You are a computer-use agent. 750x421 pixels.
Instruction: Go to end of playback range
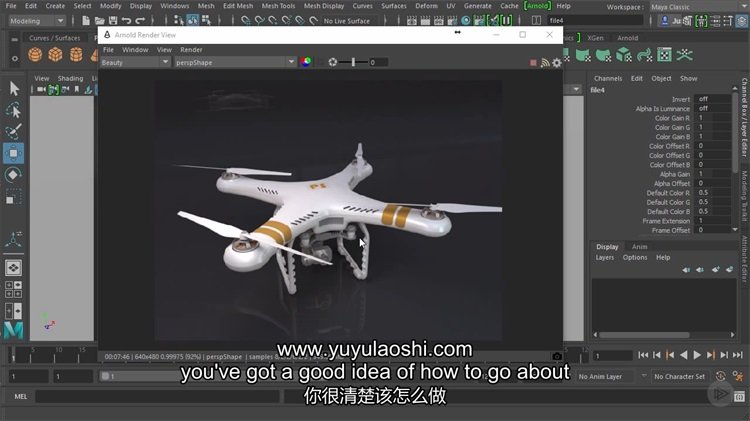pos(738,355)
